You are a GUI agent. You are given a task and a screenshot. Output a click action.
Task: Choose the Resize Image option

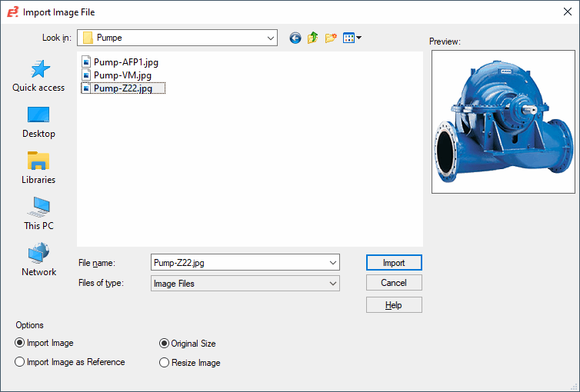point(164,363)
